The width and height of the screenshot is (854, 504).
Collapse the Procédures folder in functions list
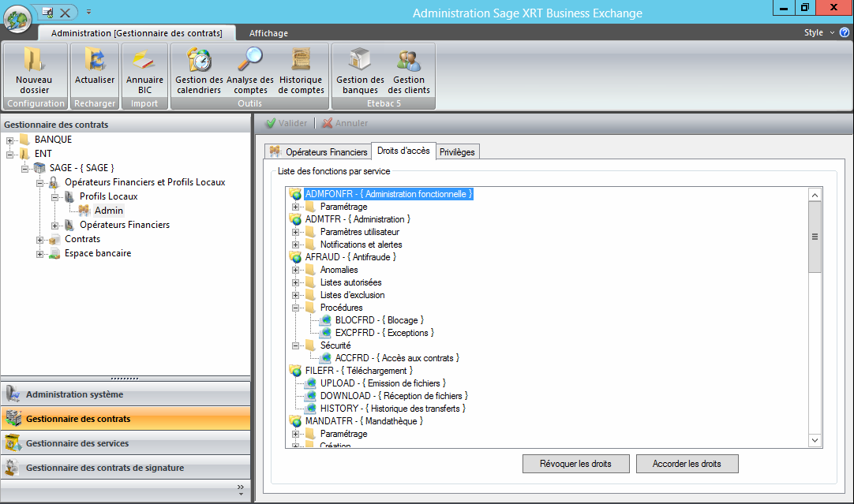(x=296, y=308)
